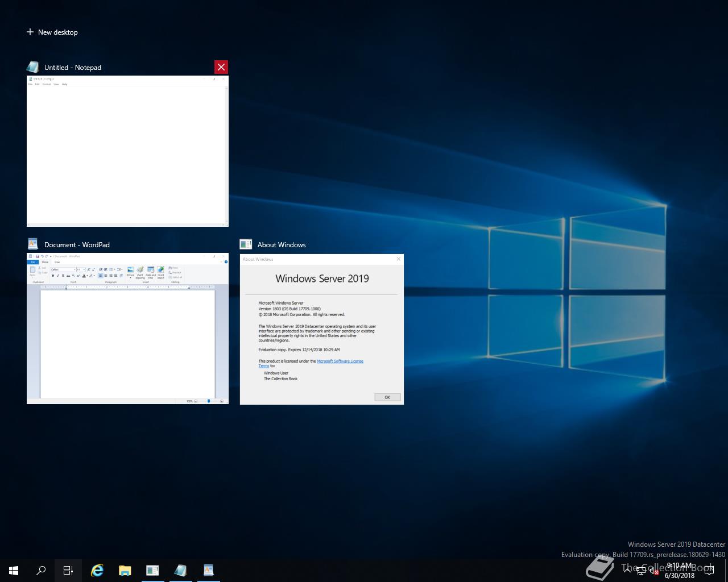Viewport: 728px width, 582px height.
Task: Activate WordPad taskbar button
Action: coord(208,570)
